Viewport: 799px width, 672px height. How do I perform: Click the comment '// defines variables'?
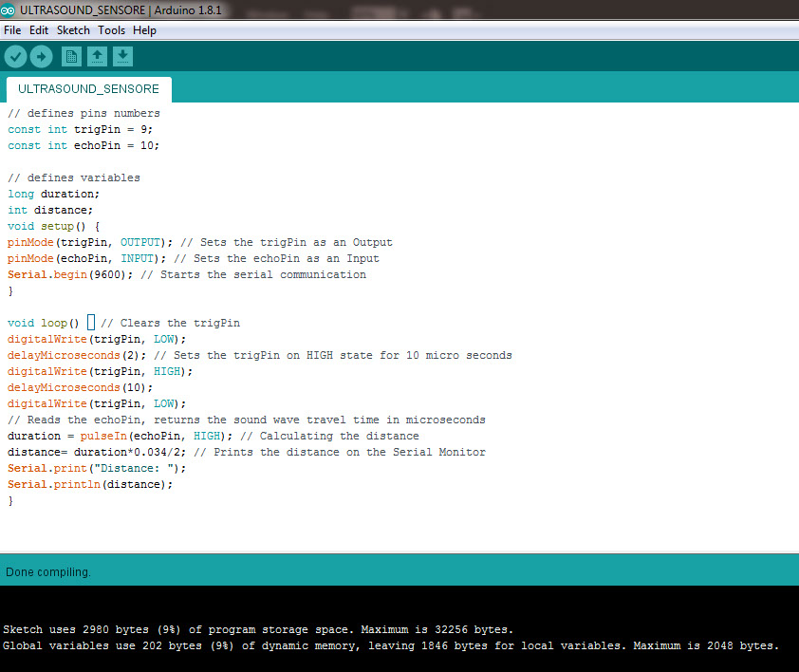74,177
